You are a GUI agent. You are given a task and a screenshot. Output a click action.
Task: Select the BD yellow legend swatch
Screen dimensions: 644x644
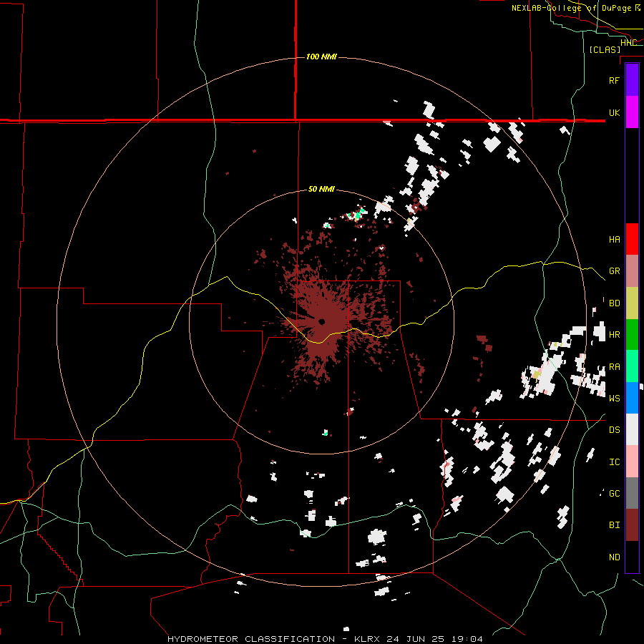coord(632,303)
